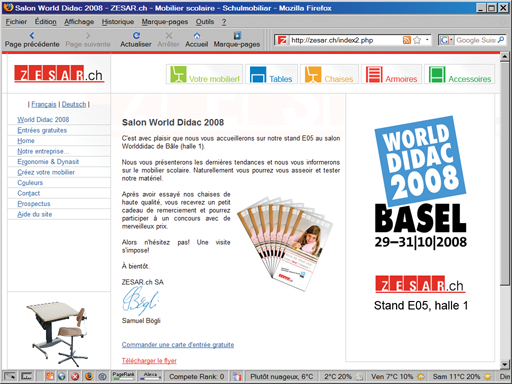This screenshot has height=384, width=512.
Task: Click the Firefox icon in status bar
Action: (89, 376)
